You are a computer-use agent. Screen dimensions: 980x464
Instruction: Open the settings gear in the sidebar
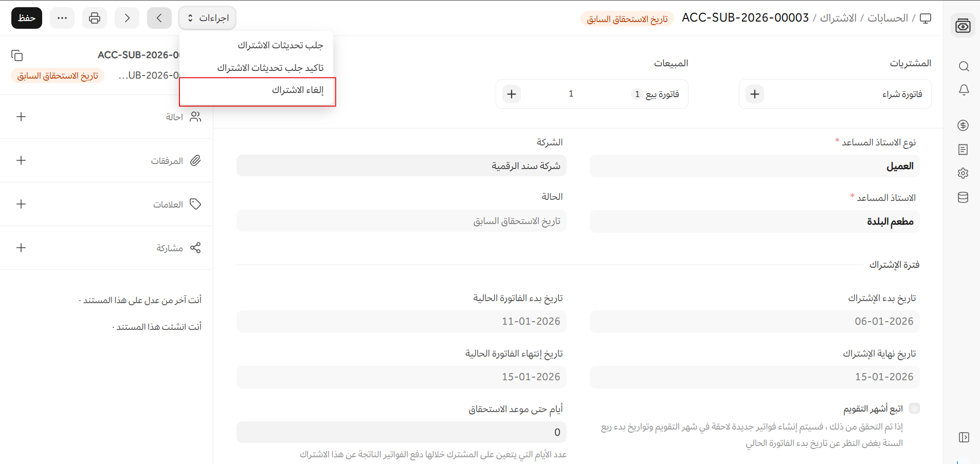(963, 173)
